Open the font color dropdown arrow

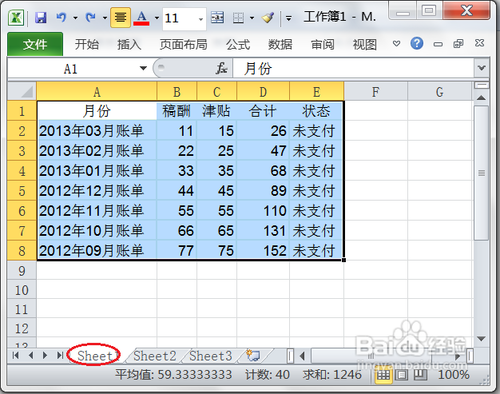156,18
